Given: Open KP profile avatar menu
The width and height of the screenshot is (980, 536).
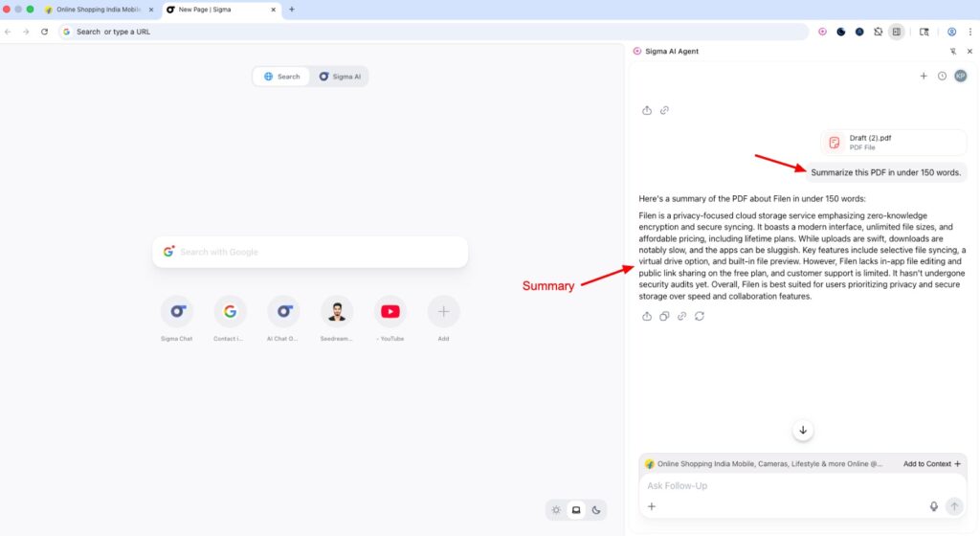Looking at the screenshot, I should pyautogui.click(x=960, y=76).
